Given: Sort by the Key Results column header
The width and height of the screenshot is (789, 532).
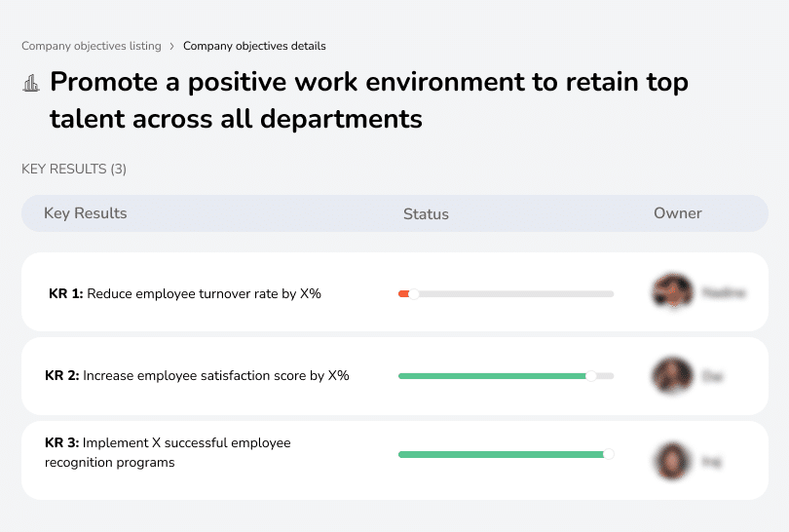Looking at the screenshot, I should pyautogui.click(x=86, y=213).
